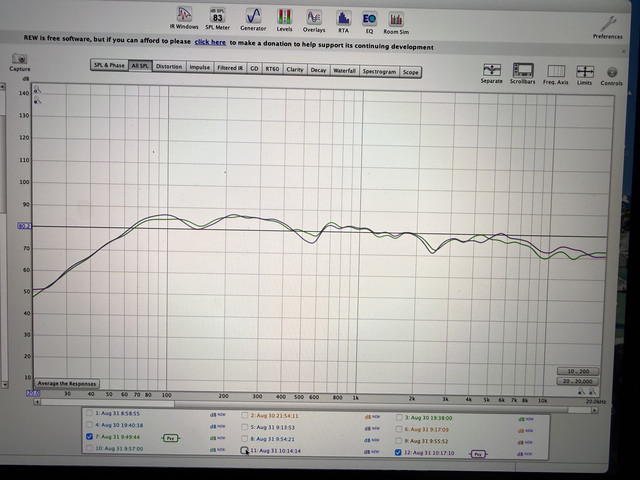Open the Overlays window
This screenshot has width=640, height=480.
pyautogui.click(x=314, y=21)
